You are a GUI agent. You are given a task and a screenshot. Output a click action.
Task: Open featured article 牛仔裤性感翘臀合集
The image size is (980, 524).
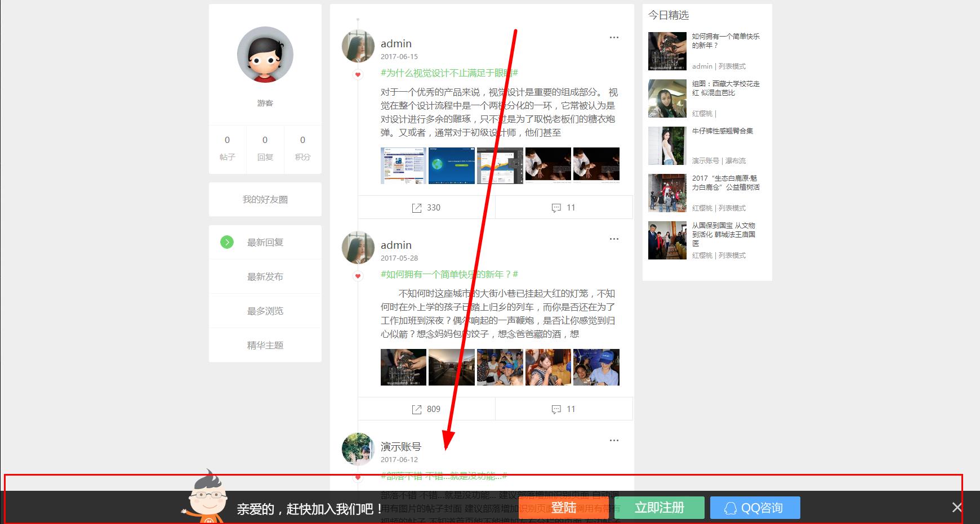coord(723,131)
